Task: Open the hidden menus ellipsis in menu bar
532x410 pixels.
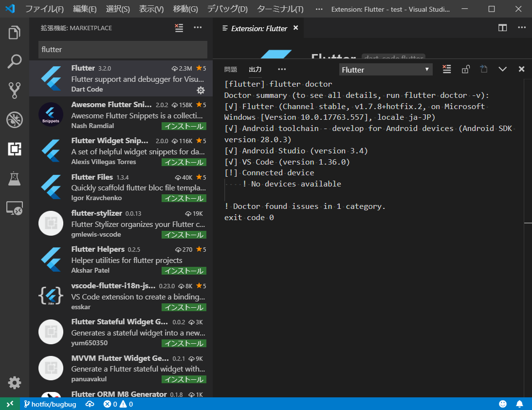Action: pyautogui.click(x=319, y=9)
